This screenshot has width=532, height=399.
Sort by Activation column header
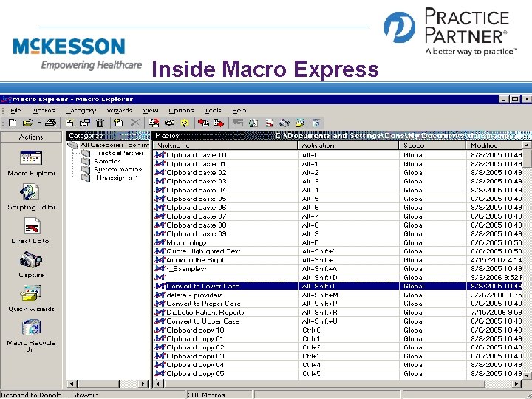pos(349,146)
